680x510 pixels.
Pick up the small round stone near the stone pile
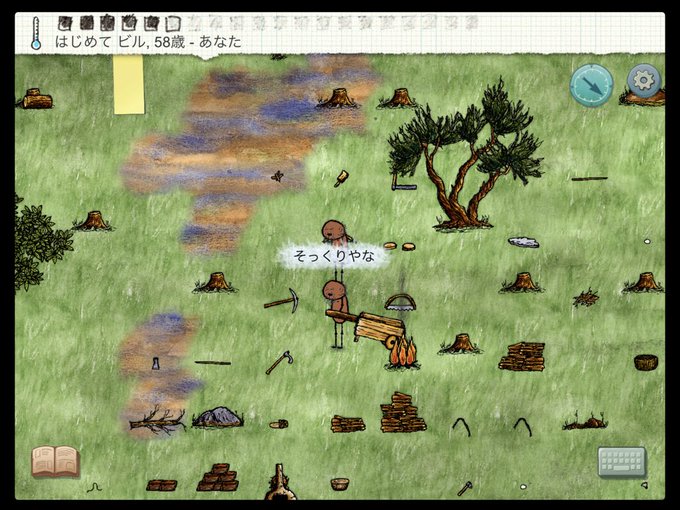click(278, 424)
